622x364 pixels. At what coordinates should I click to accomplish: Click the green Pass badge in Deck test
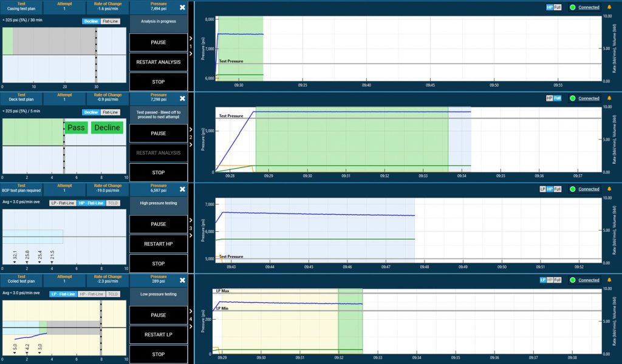76,127
